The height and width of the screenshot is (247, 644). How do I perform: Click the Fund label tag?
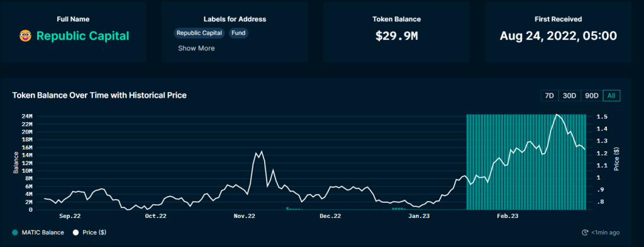point(238,33)
